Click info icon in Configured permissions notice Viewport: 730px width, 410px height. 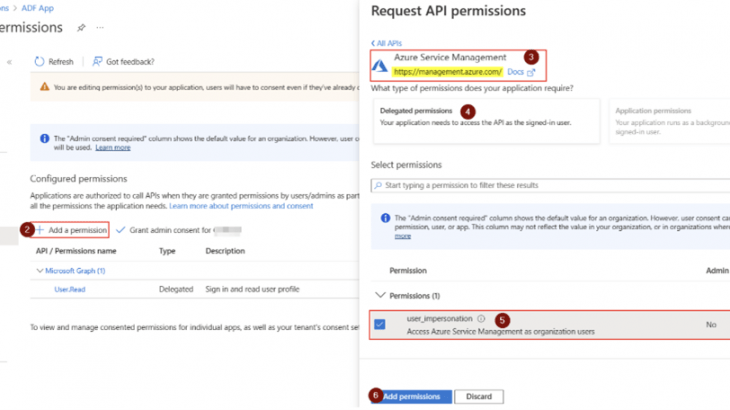pyautogui.click(x=44, y=138)
